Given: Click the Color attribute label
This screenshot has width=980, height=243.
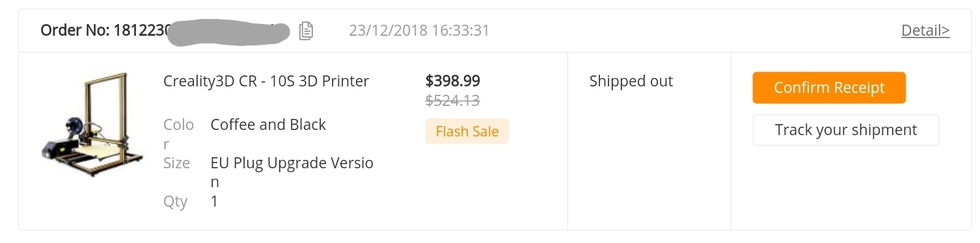Looking at the screenshot, I should [178, 134].
